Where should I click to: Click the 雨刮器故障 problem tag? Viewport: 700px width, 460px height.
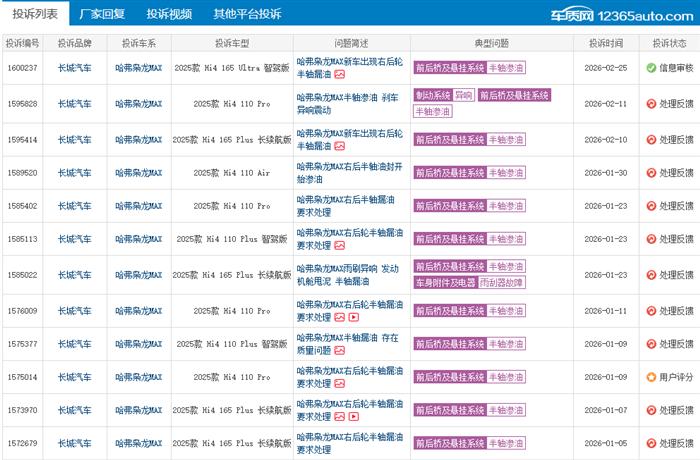(x=501, y=283)
